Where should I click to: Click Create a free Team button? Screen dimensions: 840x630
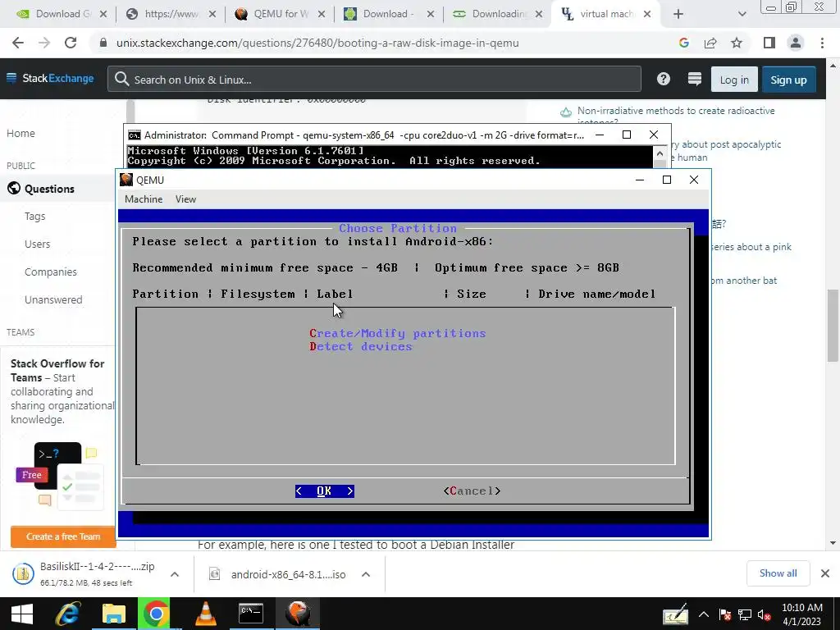point(63,536)
